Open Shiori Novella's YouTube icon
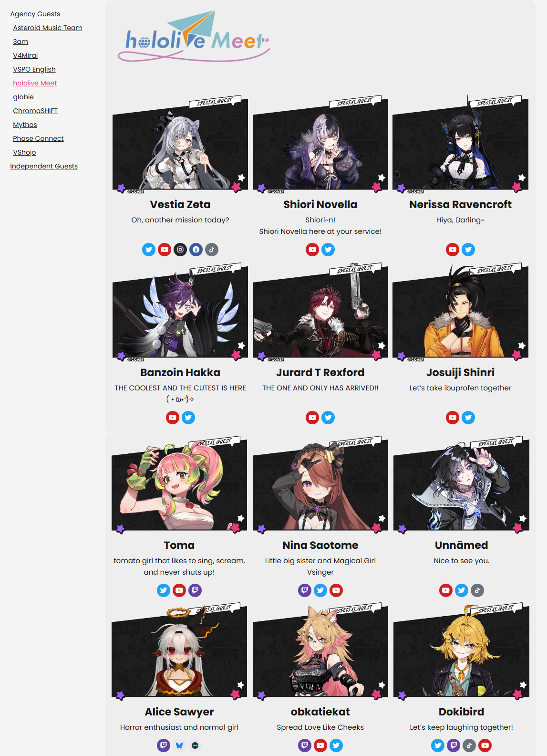 click(312, 250)
